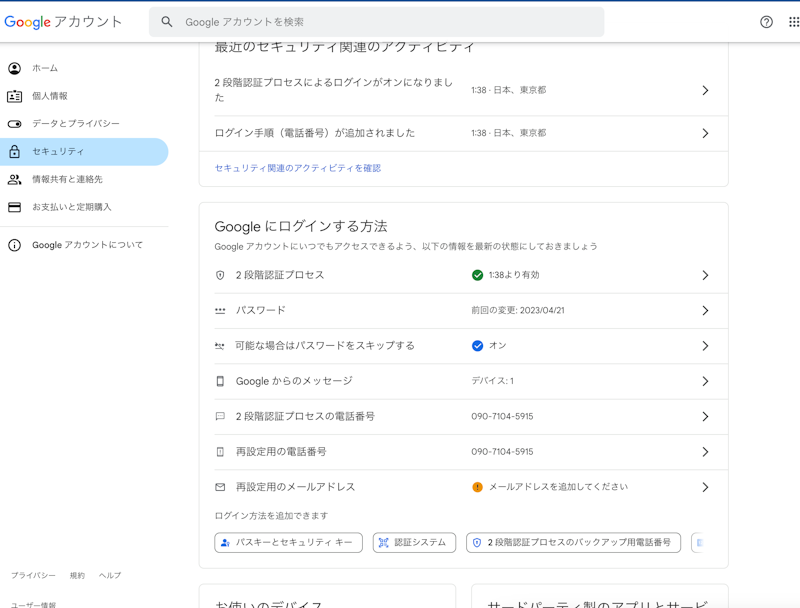The image size is (800, 608).
Task: Open the 再設定用のメールアドレス row arrow
Action: pos(705,487)
